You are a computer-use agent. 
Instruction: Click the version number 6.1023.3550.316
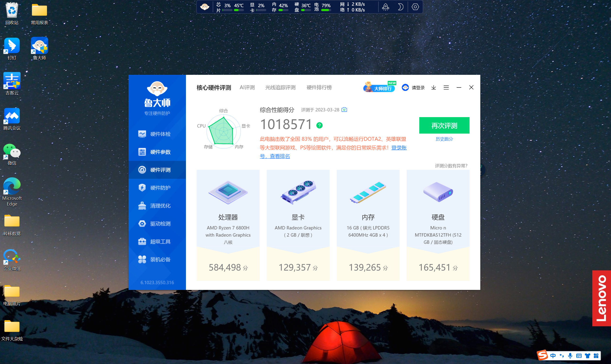[157, 283]
